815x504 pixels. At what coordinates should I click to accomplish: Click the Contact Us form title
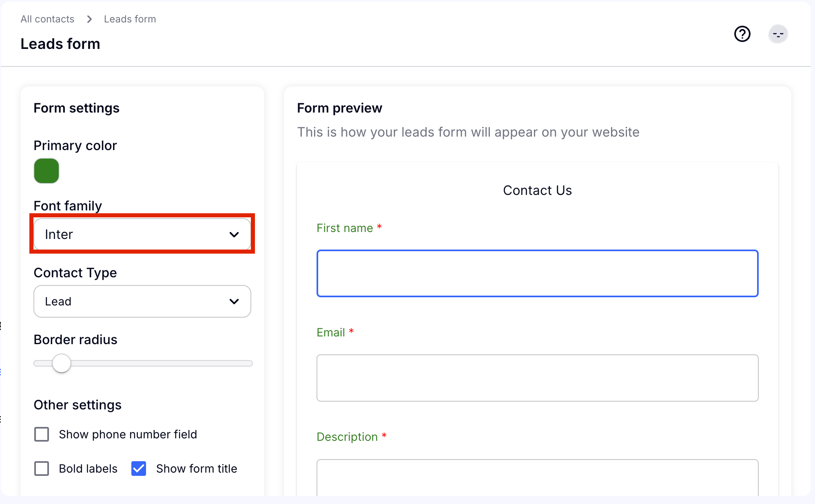tap(537, 190)
